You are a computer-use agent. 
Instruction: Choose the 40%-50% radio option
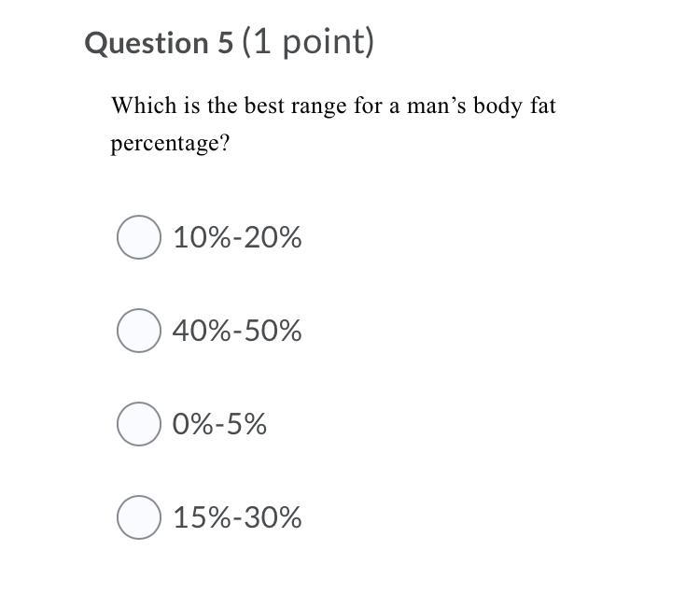click(139, 331)
